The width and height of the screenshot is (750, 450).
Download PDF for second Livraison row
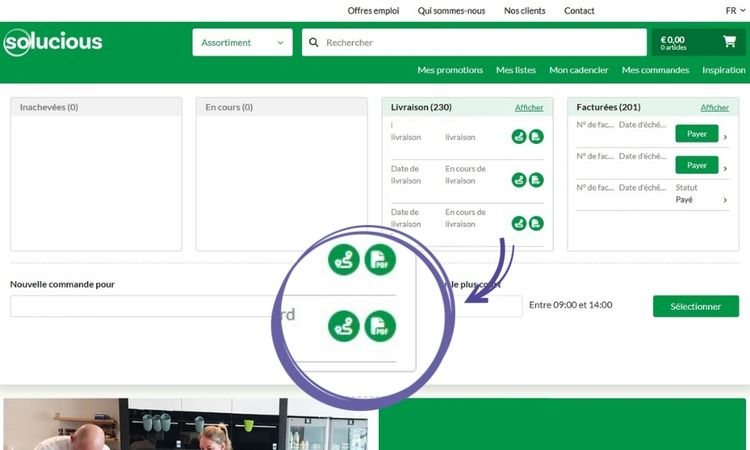(x=536, y=180)
